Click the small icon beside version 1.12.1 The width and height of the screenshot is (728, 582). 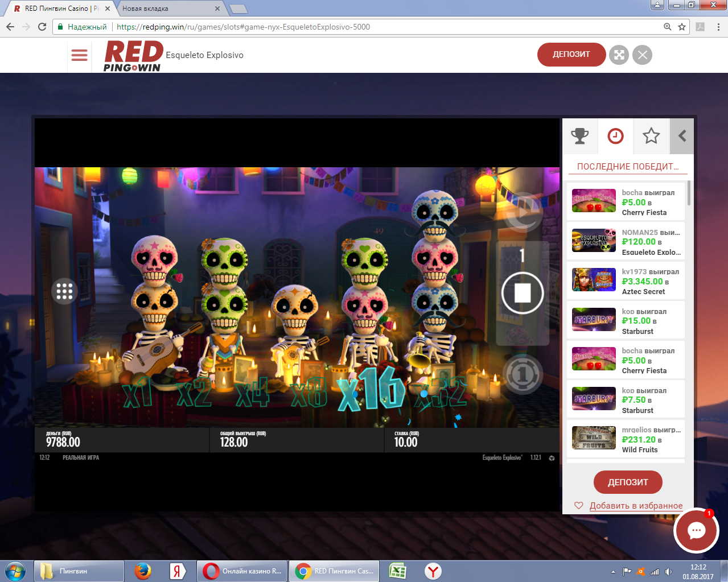552,458
